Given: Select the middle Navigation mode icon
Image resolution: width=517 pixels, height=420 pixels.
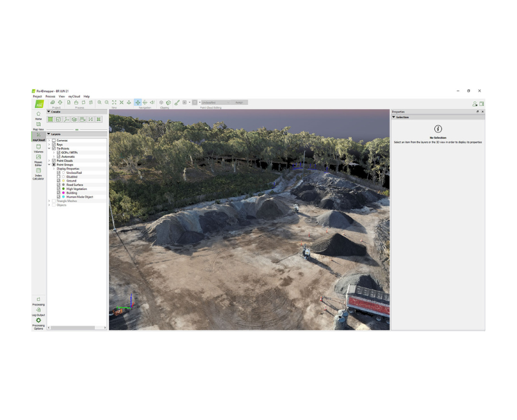Looking at the screenshot, I should tap(145, 103).
